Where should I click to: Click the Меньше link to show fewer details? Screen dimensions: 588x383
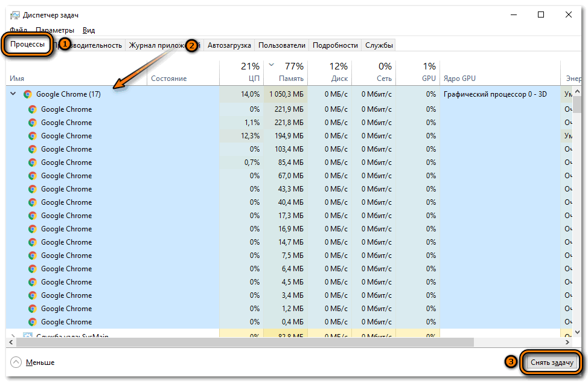(x=40, y=362)
